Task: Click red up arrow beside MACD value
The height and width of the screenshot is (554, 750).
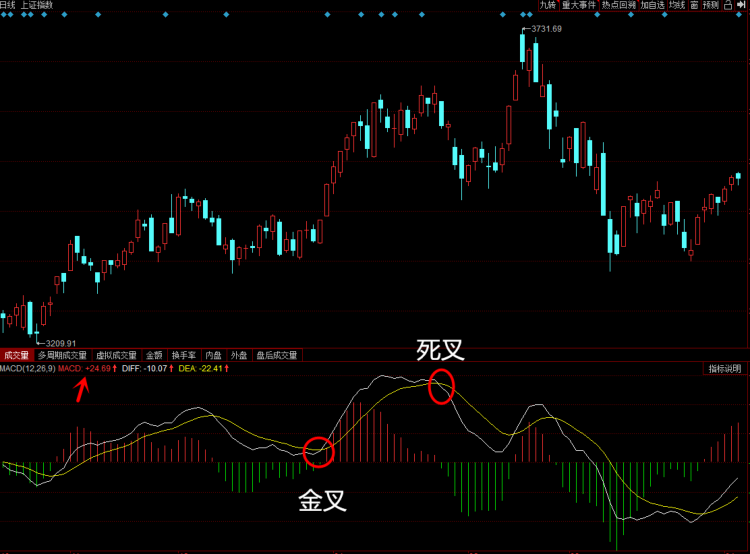Action: point(114,369)
